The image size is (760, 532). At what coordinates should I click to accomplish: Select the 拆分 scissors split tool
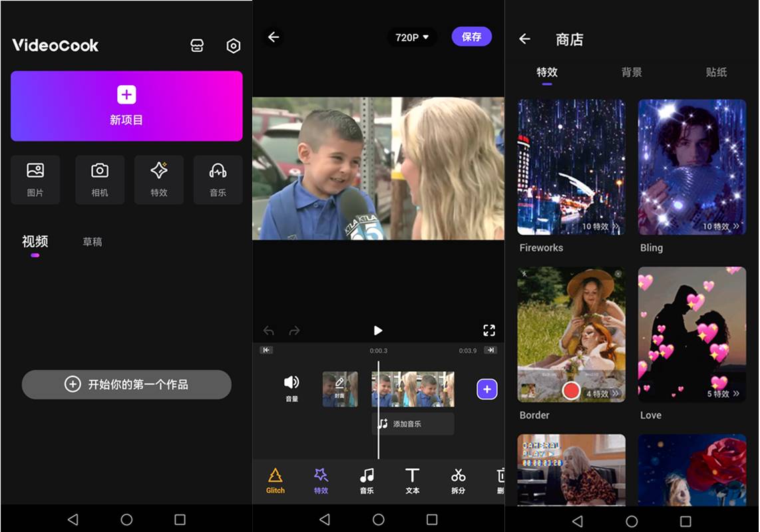tap(458, 480)
